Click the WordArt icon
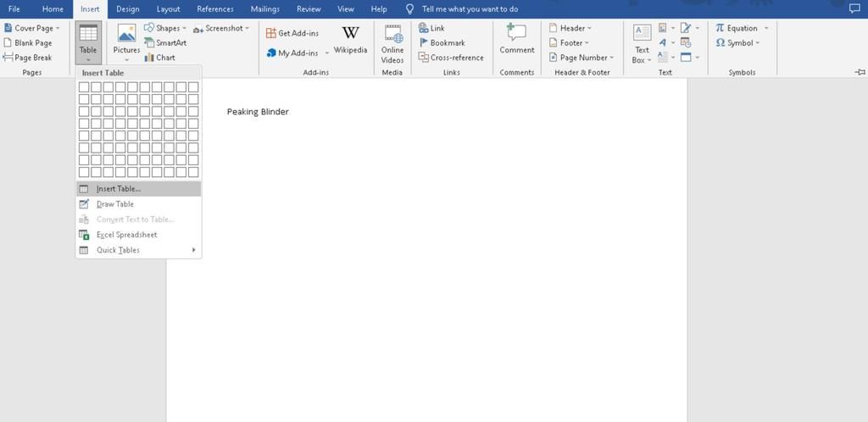The width and height of the screenshot is (868, 422). point(663,42)
